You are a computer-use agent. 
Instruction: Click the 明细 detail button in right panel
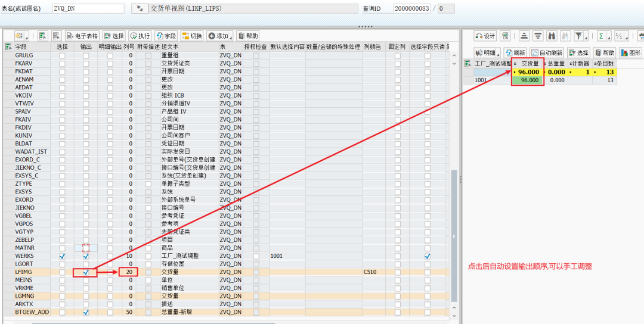point(485,52)
